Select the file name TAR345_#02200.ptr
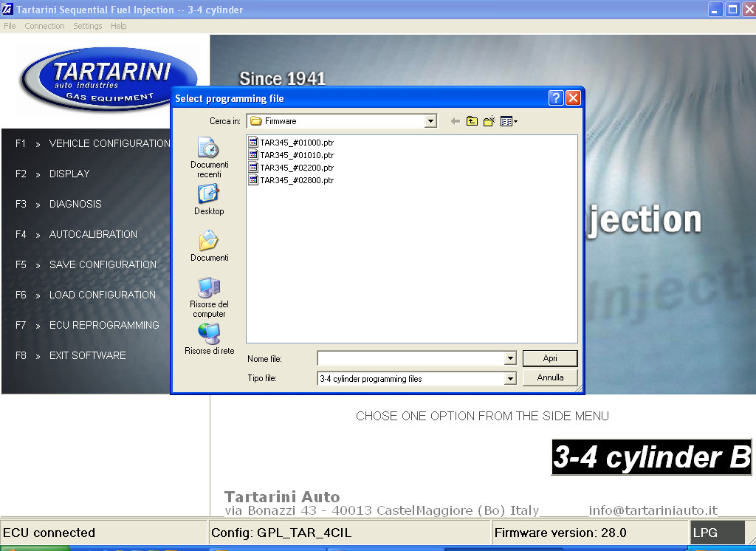 [x=297, y=168]
